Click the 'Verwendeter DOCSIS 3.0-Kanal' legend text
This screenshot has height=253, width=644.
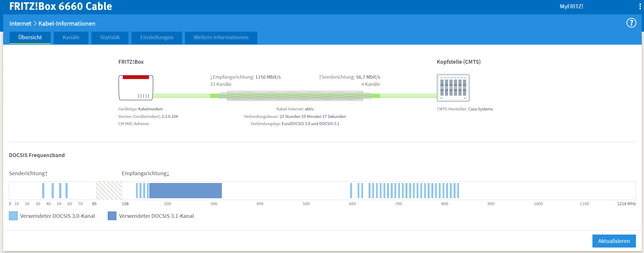tap(58, 216)
